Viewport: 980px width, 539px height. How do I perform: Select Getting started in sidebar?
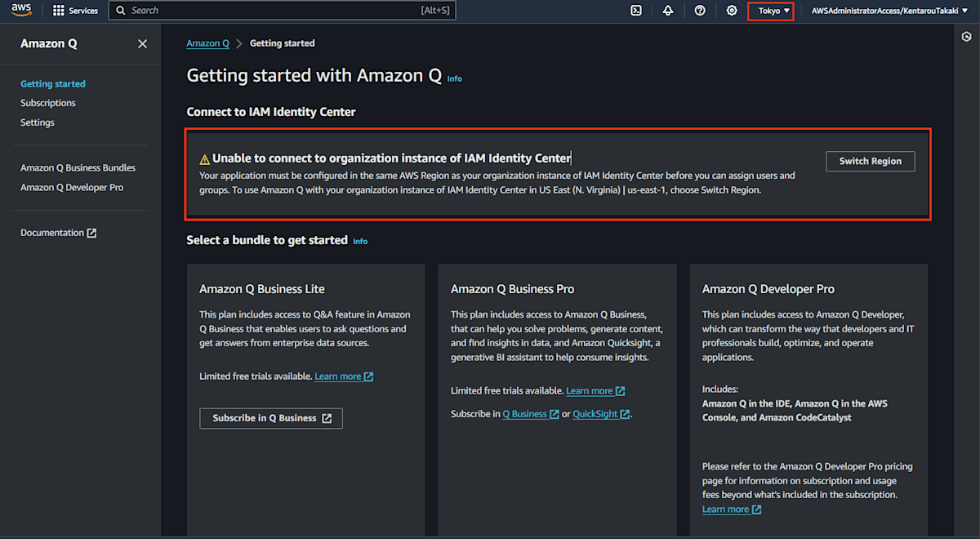tap(53, 84)
